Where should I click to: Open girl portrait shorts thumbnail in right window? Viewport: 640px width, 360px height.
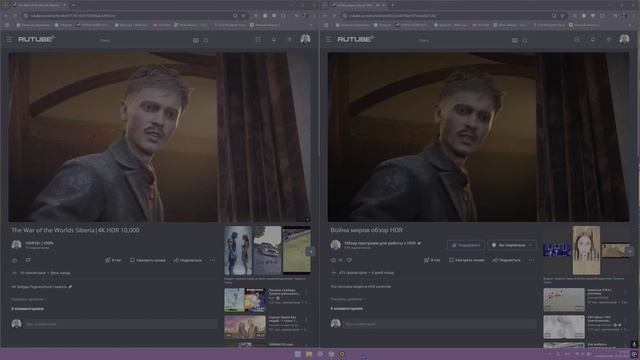tap(587, 250)
